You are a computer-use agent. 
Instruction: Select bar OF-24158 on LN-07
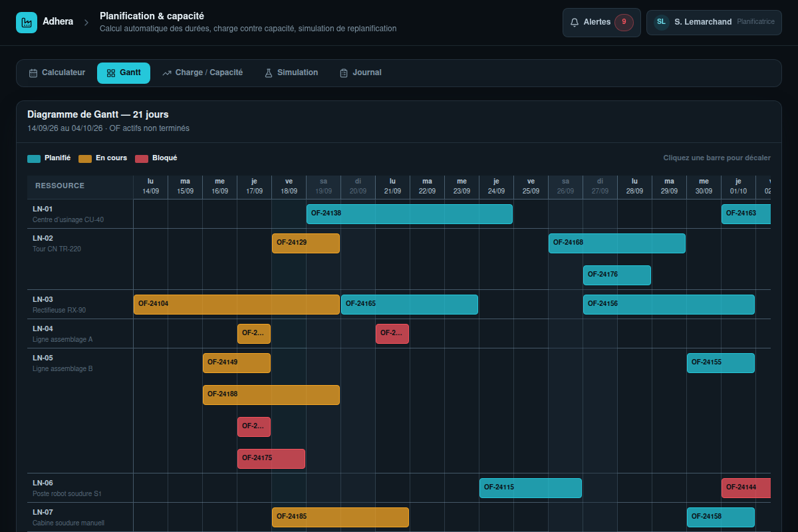click(x=721, y=517)
